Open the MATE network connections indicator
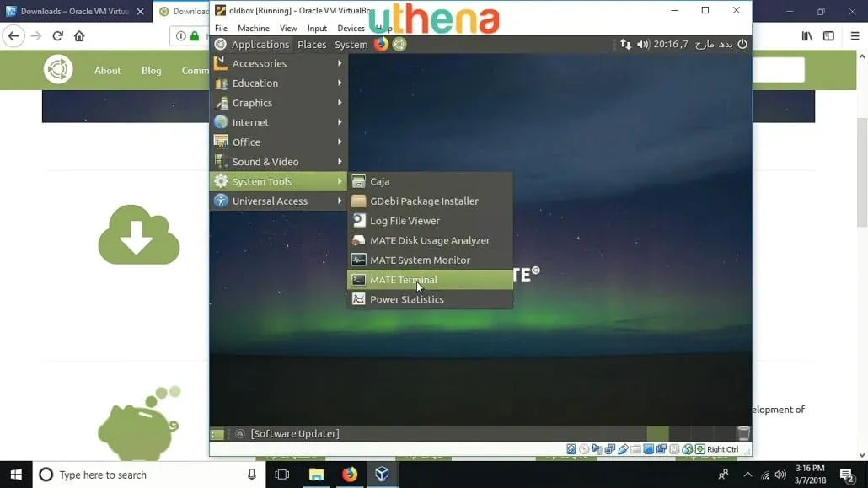 [625, 45]
